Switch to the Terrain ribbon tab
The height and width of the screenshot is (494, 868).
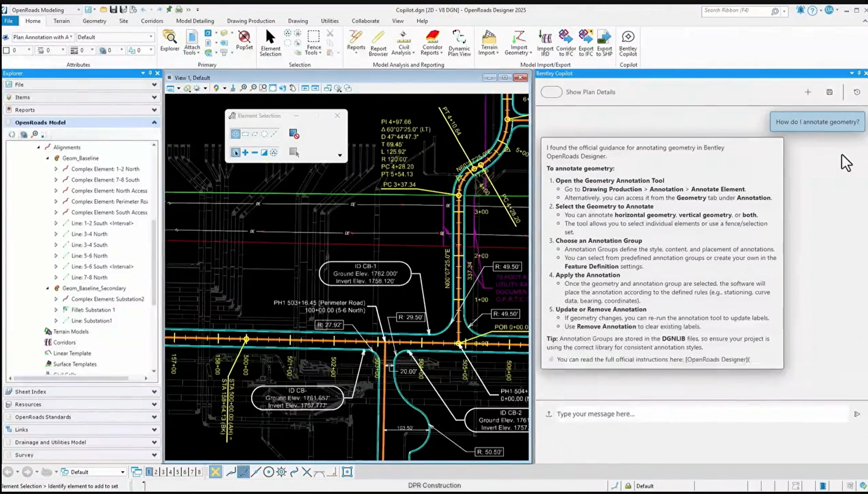61,21
